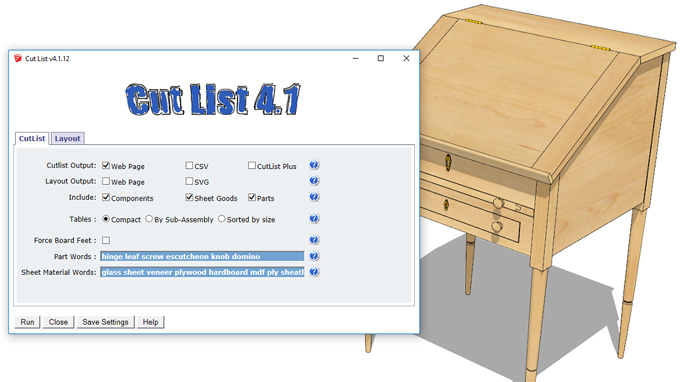The height and width of the screenshot is (382, 680).
Task: Click 'Sheet Material Words:' label
Action: [x=59, y=272]
